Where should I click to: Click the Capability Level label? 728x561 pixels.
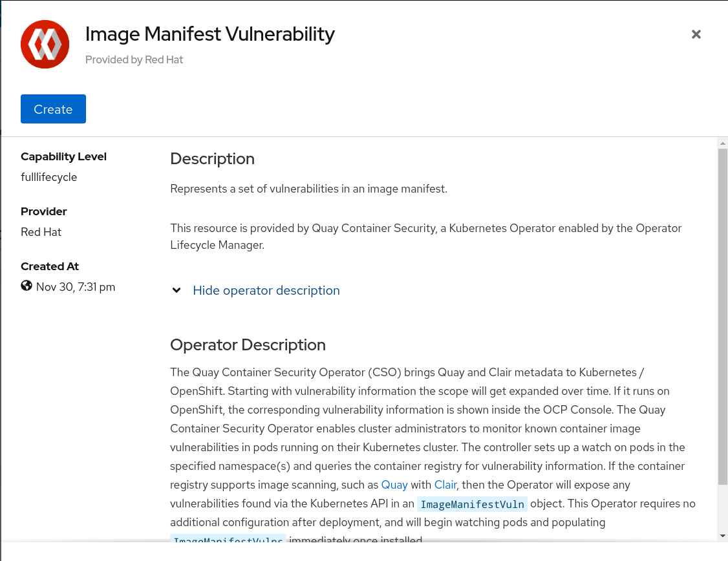[x=63, y=156]
